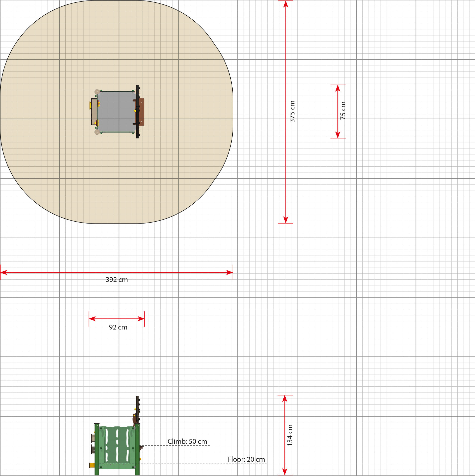Click the bottom arrowhead of the 134 cm line
This screenshot has height=476, width=475.
(x=285, y=471)
